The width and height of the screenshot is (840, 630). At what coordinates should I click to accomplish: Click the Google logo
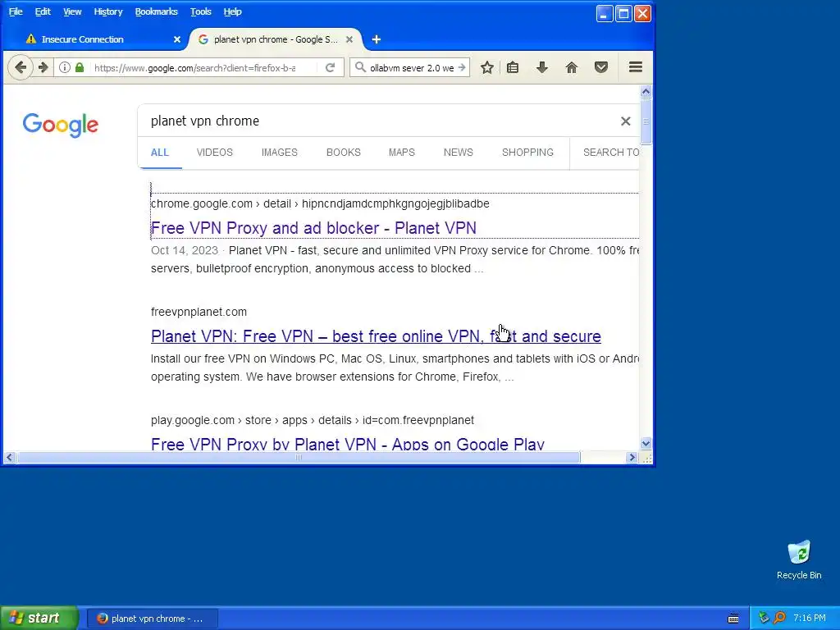click(61, 125)
